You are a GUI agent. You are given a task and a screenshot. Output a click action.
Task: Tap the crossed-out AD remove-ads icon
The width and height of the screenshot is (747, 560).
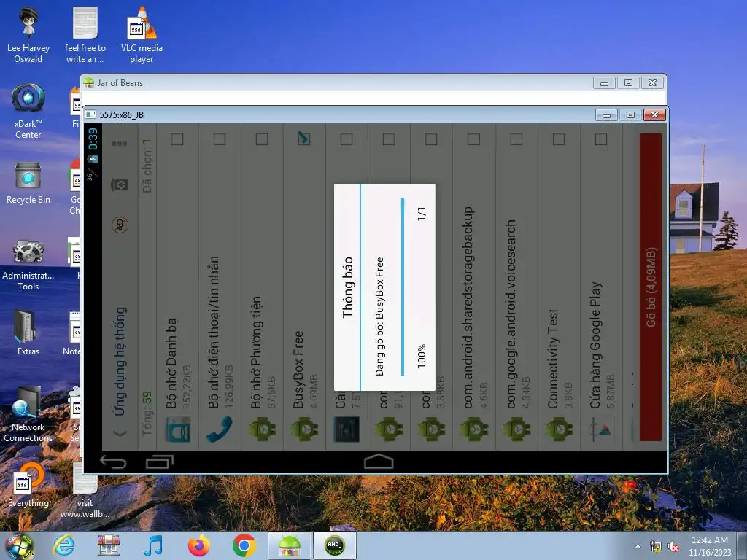pos(120,225)
